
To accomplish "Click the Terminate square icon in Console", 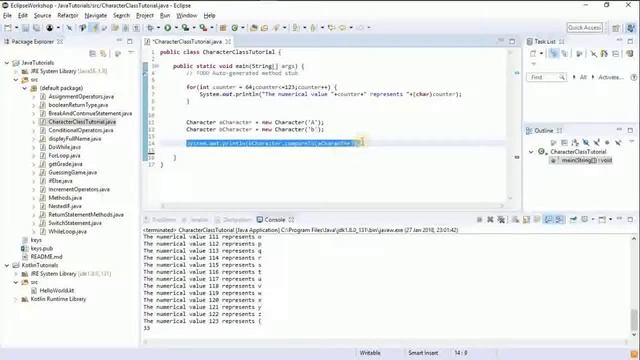I will [480, 220].
